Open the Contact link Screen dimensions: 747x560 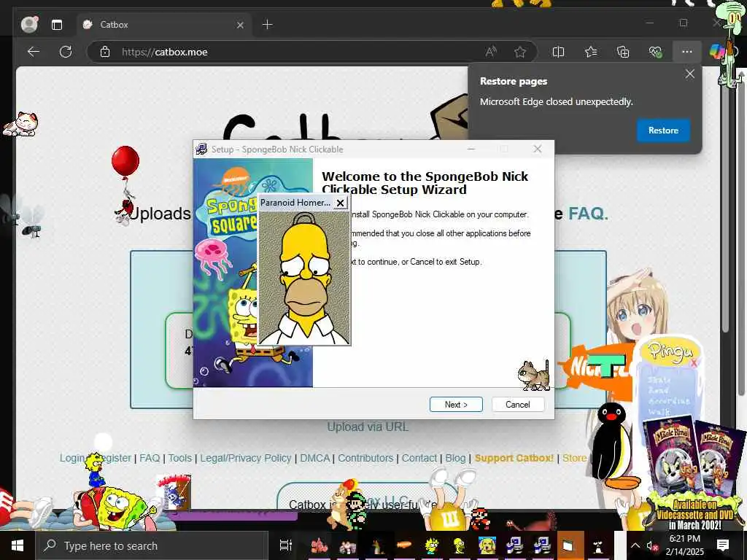[419, 458]
